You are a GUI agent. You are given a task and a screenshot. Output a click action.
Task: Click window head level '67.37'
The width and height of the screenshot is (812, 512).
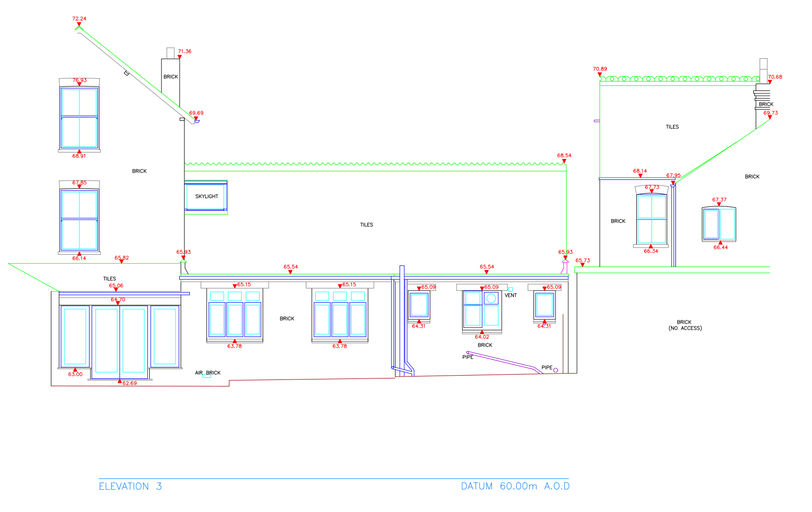click(719, 200)
